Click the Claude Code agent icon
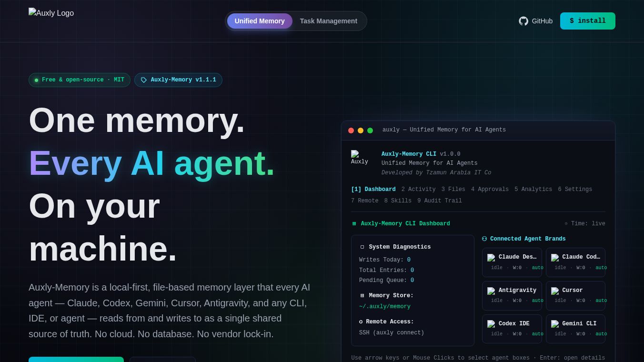 click(x=555, y=258)
